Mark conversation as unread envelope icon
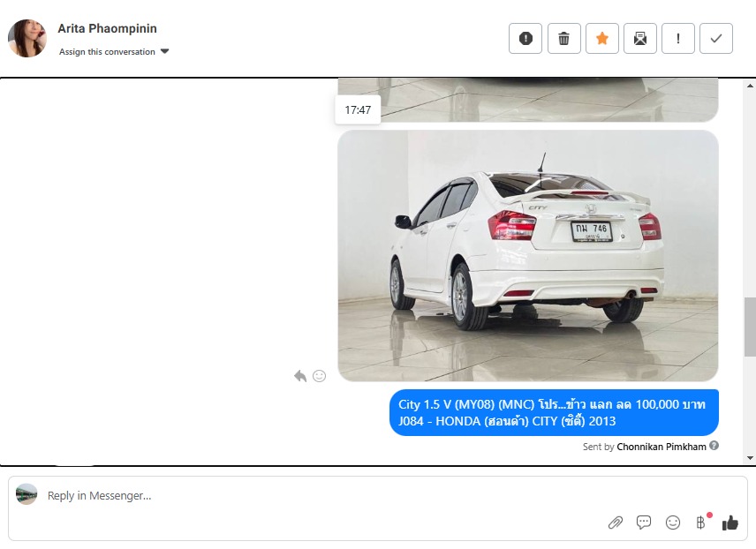 pyautogui.click(x=640, y=38)
